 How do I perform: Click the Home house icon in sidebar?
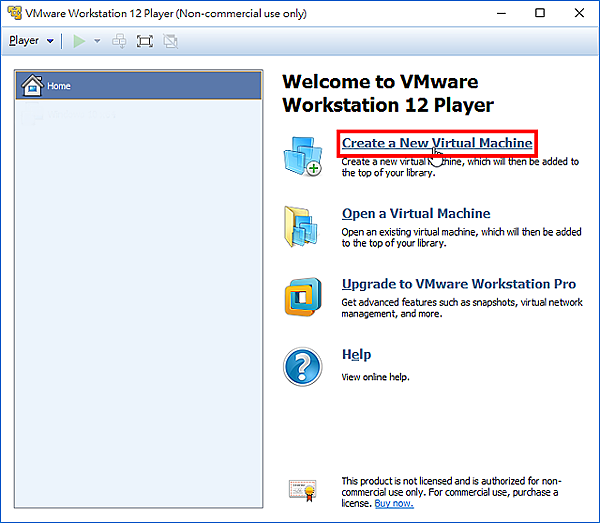point(32,85)
